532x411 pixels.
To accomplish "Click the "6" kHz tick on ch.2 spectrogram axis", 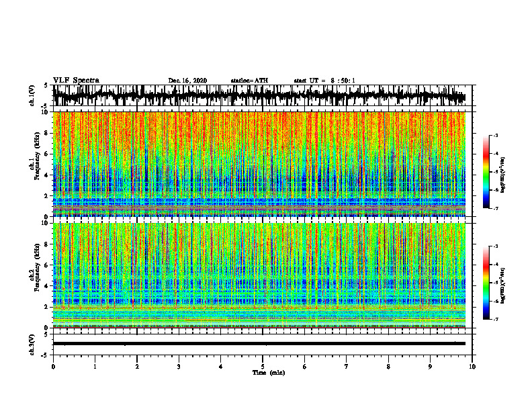I will [x=47, y=265].
